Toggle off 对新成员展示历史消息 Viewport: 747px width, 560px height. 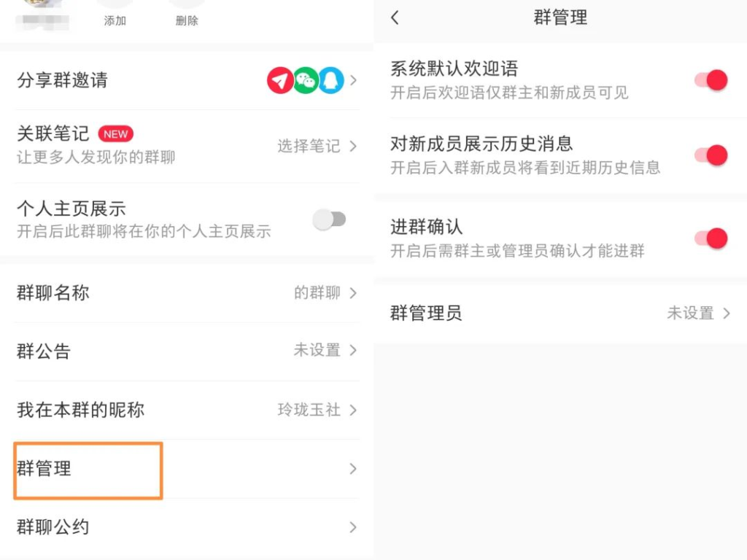click(709, 155)
